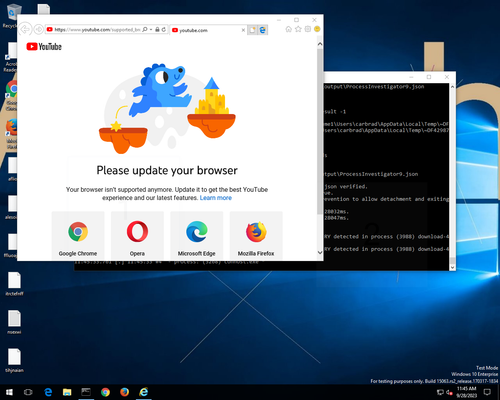Image resolution: width=500 pixels, height=400 pixels.
Task: Choose the Opera browser card
Action: pos(137,235)
